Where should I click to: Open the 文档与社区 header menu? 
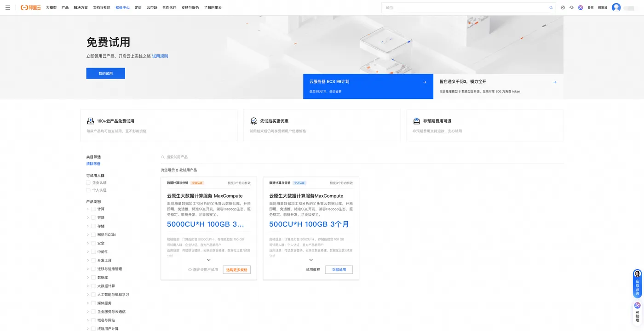102,8
